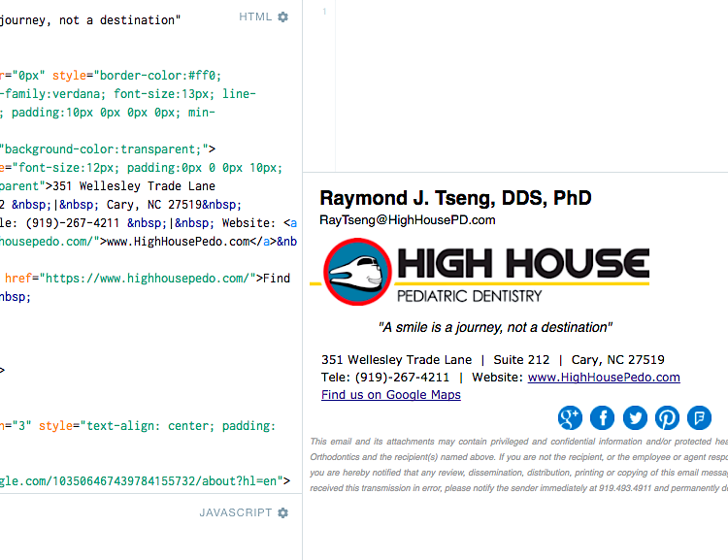Viewport: 728px width, 560px height.
Task: Click the HIGH HOUSE logo wordmark
Action: (523, 263)
